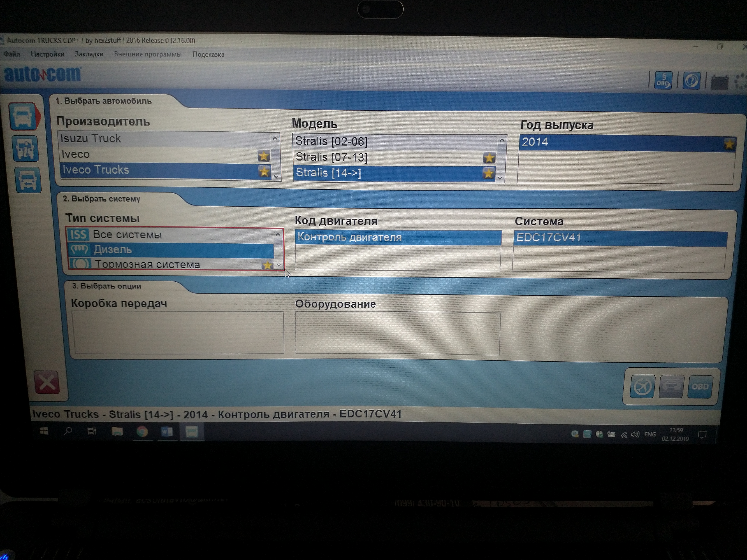This screenshot has height=560, width=747.
Task: Select Isuzu Truck manufacturer
Action: (x=164, y=139)
